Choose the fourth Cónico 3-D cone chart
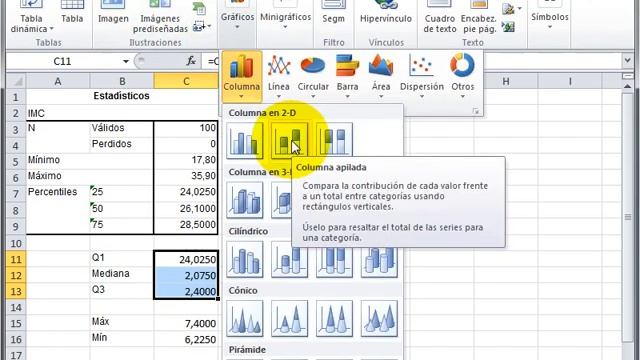This screenshot has width=640, height=360. tap(379, 318)
